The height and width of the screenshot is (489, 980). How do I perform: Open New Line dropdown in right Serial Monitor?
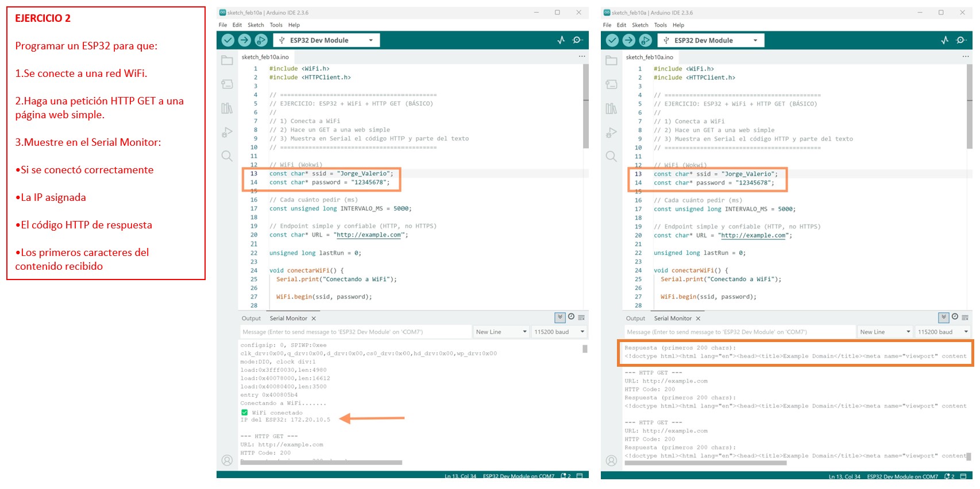885,332
